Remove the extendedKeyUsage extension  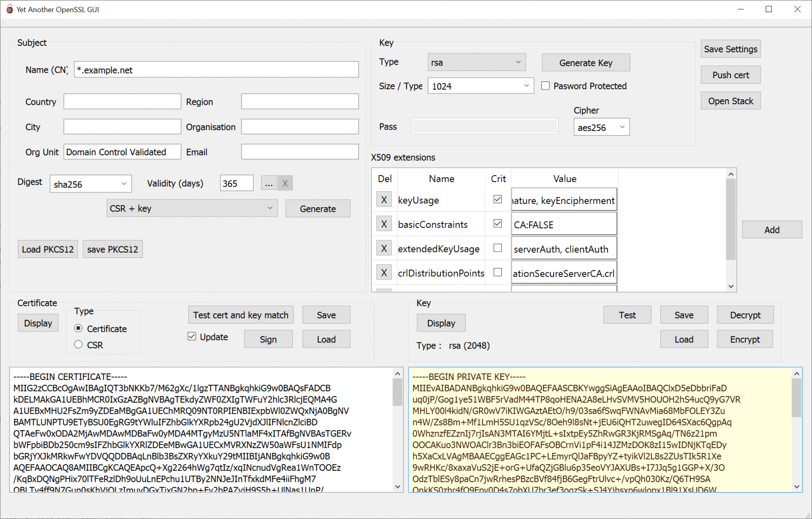pyautogui.click(x=384, y=248)
